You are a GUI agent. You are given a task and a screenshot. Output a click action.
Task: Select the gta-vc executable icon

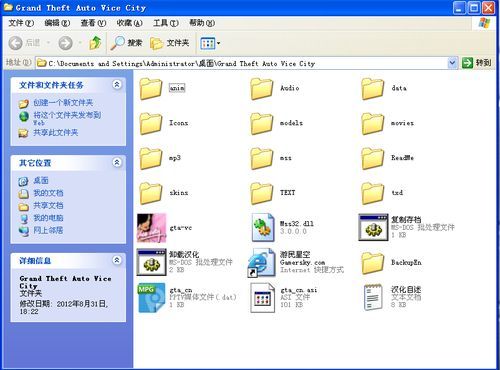[151, 228]
